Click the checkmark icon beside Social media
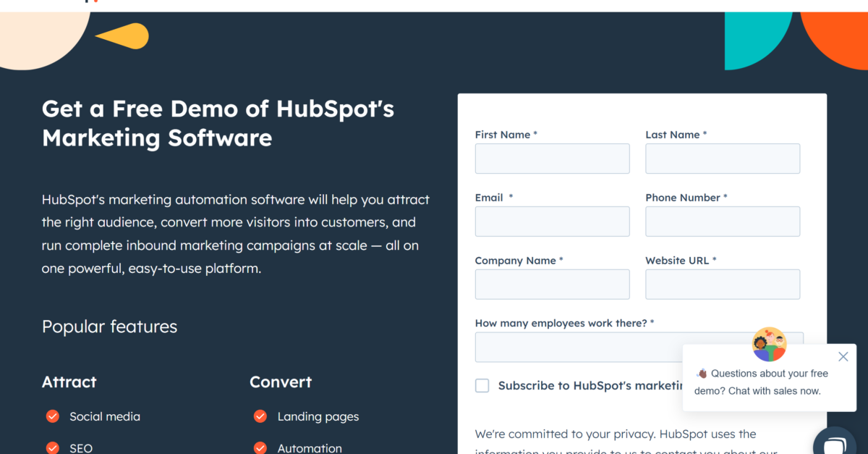The height and width of the screenshot is (454, 868). [52, 416]
